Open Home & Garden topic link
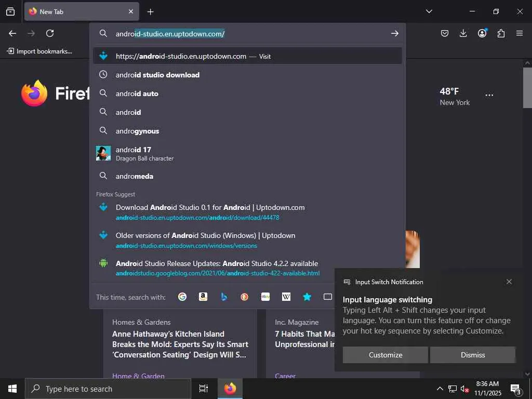Screen dimensions: 532x399 pyautogui.click(x=138, y=376)
